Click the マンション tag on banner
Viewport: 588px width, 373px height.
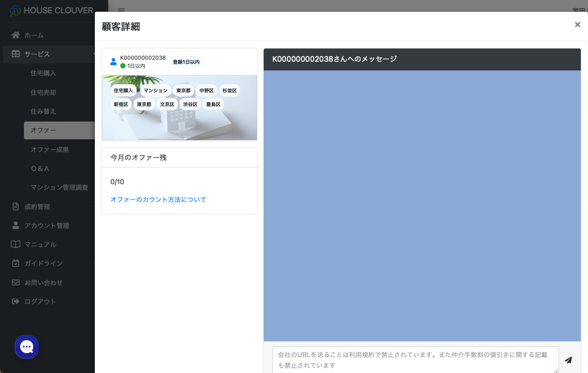(156, 90)
